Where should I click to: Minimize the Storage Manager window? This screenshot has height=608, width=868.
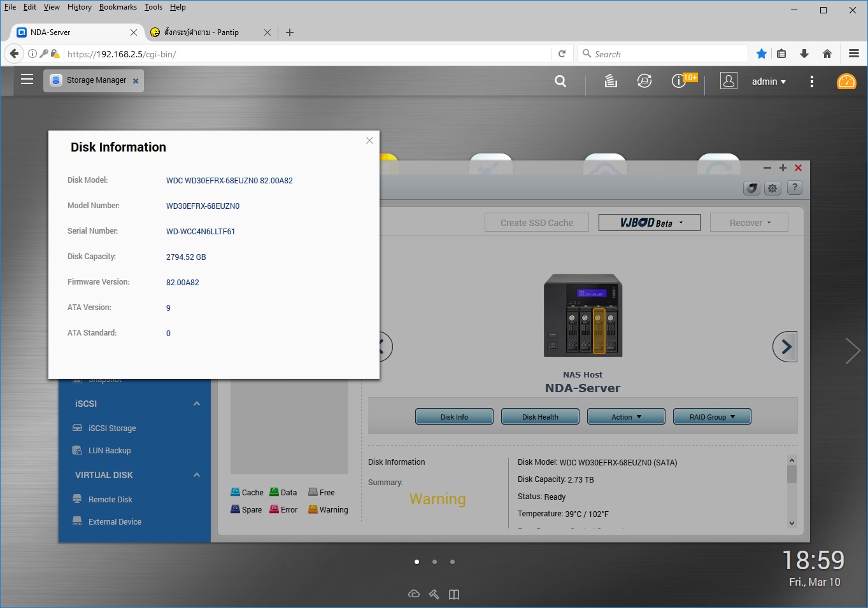point(767,168)
